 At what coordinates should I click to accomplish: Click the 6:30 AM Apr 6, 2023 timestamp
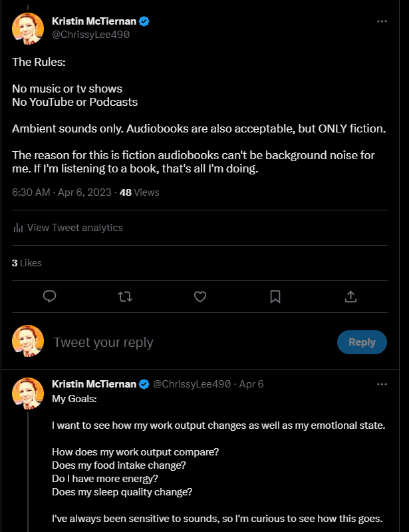pyautogui.click(x=62, y=192)
